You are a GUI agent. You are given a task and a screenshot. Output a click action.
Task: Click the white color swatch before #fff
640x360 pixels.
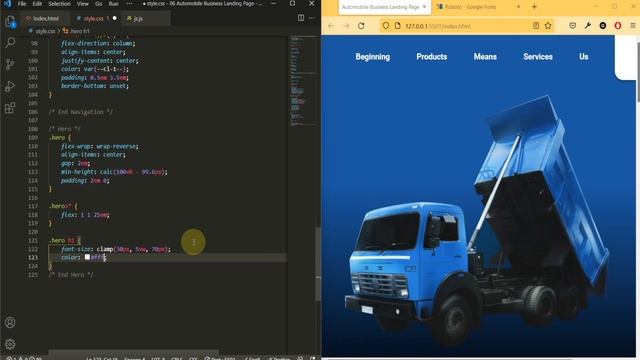pyautogui.click(x=87, y=257)
